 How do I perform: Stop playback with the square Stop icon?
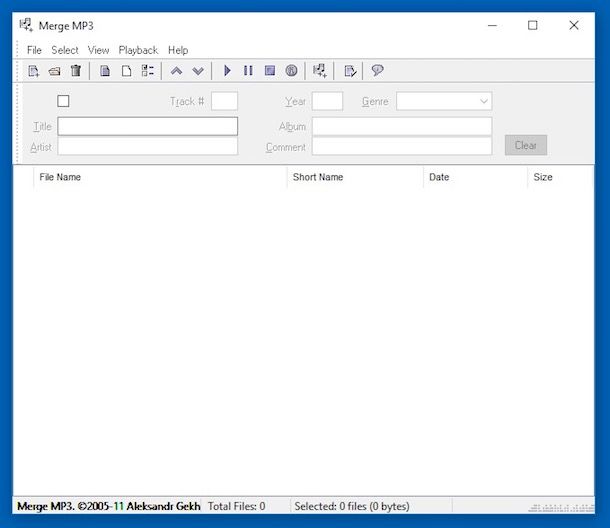click(270, 70)
